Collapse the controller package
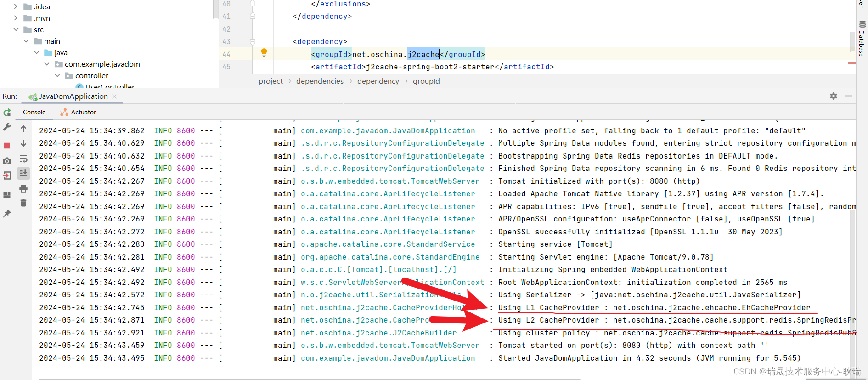Screen dimensions: 868x380 57,75
